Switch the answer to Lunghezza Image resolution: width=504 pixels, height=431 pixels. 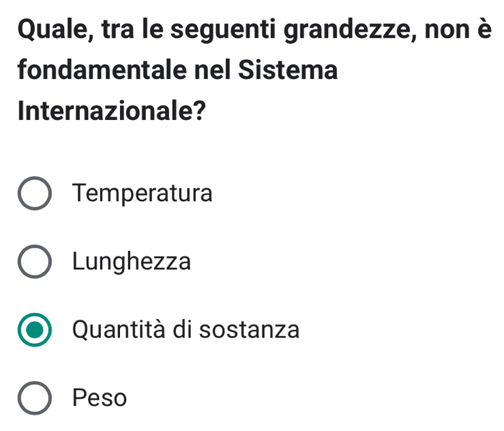point(34,262)
